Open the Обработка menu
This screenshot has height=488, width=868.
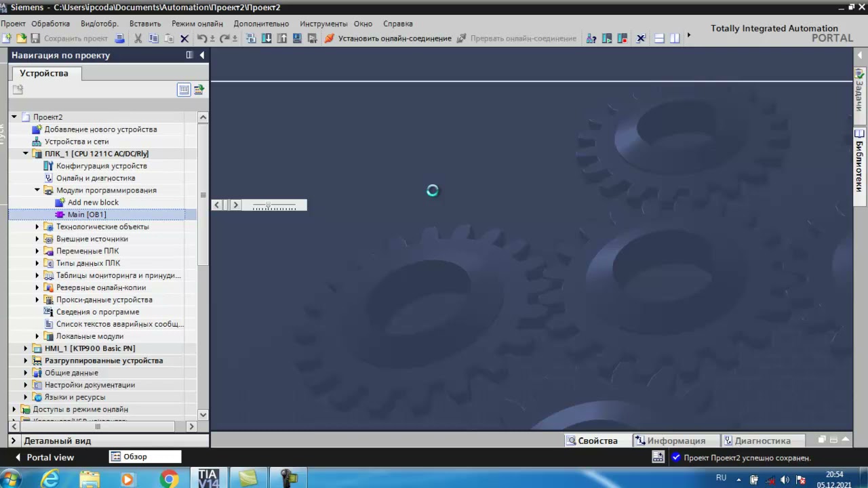50,24
